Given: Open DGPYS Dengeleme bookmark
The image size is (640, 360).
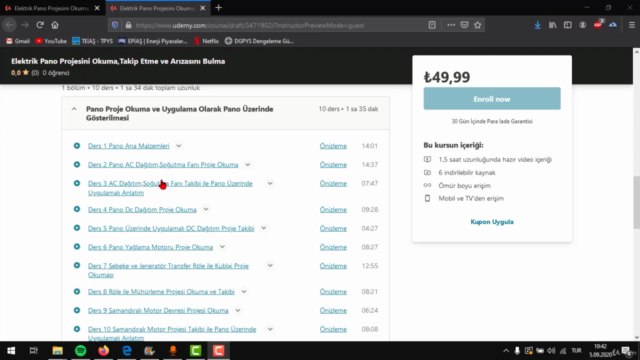Looking at the screenshot, I should (259, 41).
